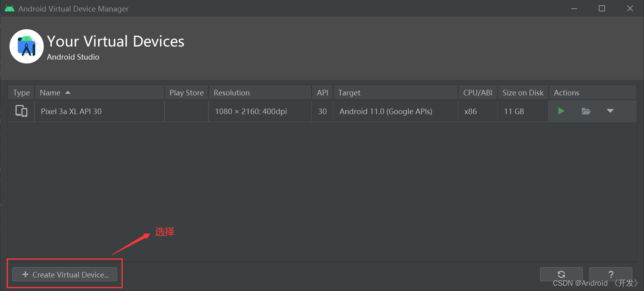The width and height of the screenshot is (644, 291).
Task: Click the phone/tablet device type icon
Action: tap(21, 111)
